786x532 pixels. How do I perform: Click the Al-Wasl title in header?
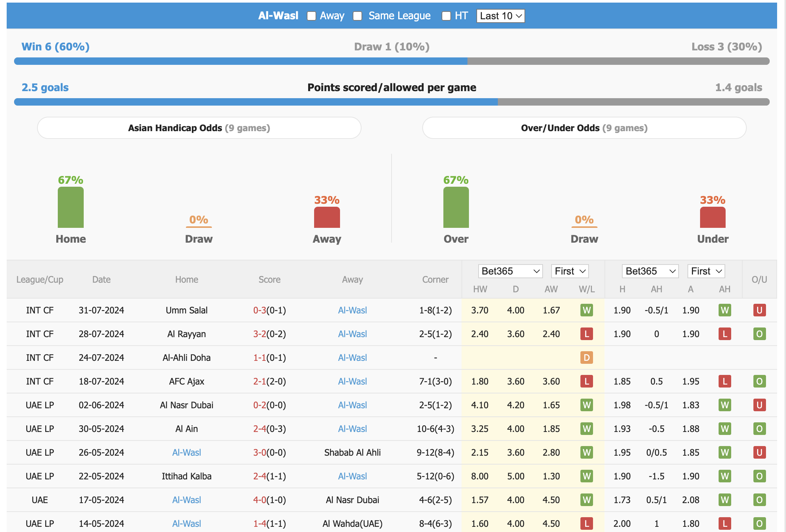click(278, 16)
